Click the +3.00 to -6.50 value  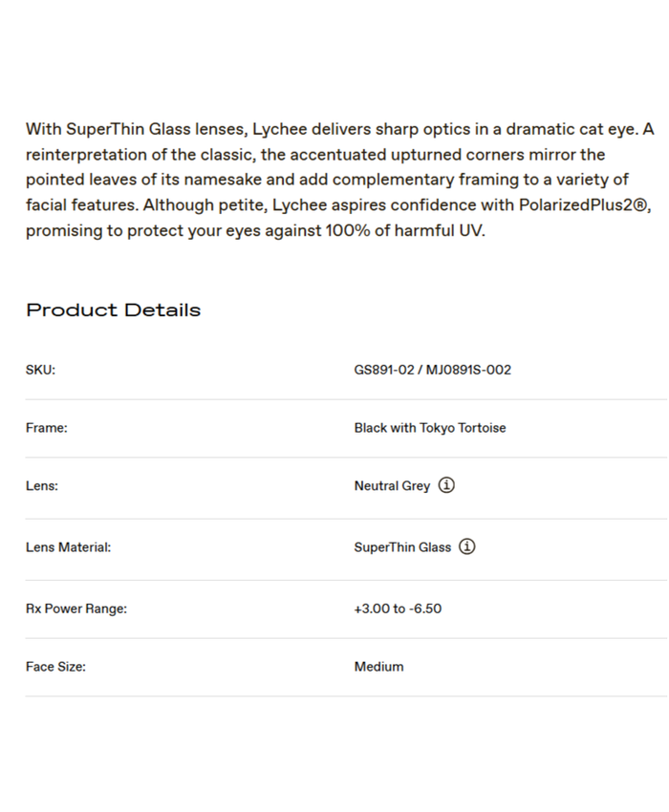tap(398, 609)
